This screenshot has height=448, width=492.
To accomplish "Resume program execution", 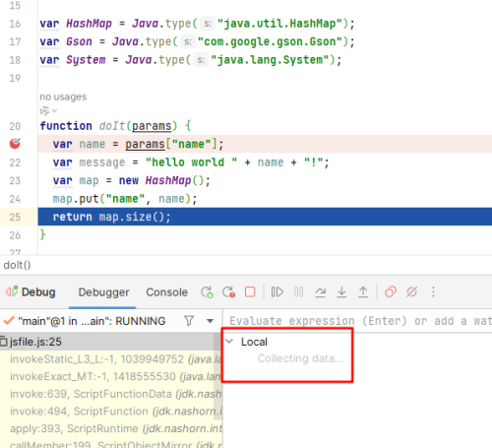I will [x=277, y=291].
